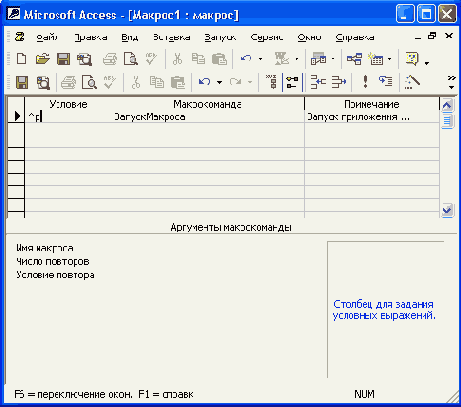
Task: Click the Условие column header
Action: (68, 104)
